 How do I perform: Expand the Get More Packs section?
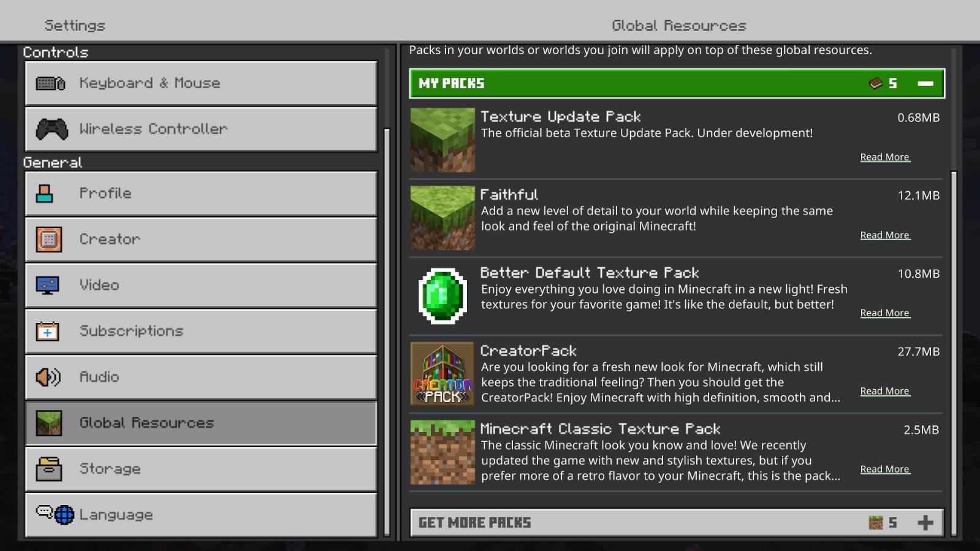925,523
